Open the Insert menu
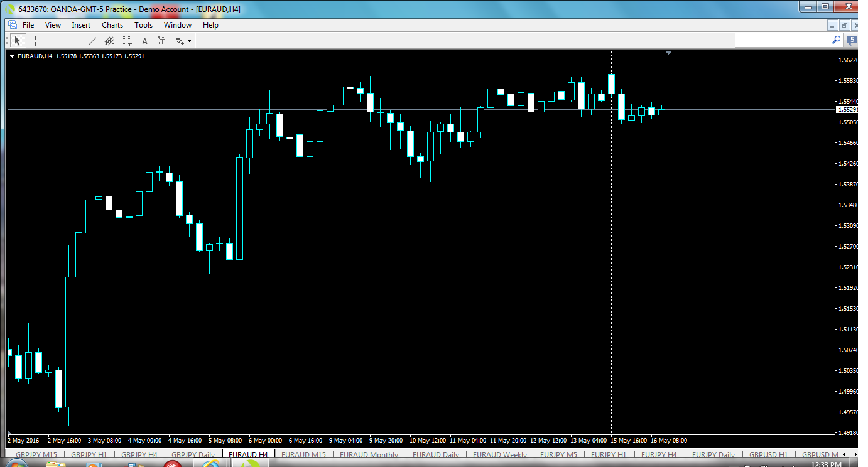The width and height of the screenshot is (868, 467). coord(81,25)
